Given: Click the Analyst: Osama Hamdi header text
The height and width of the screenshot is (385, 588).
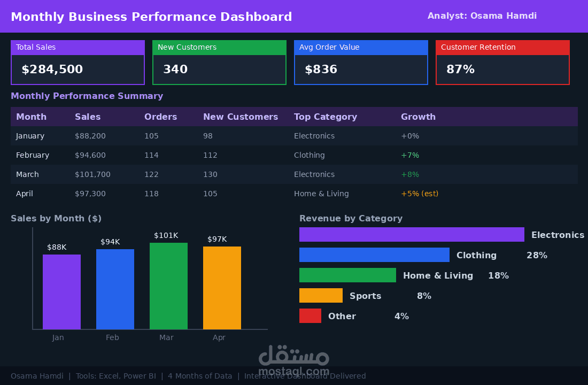Looking at the screenshot, I should tap(482, 16).
